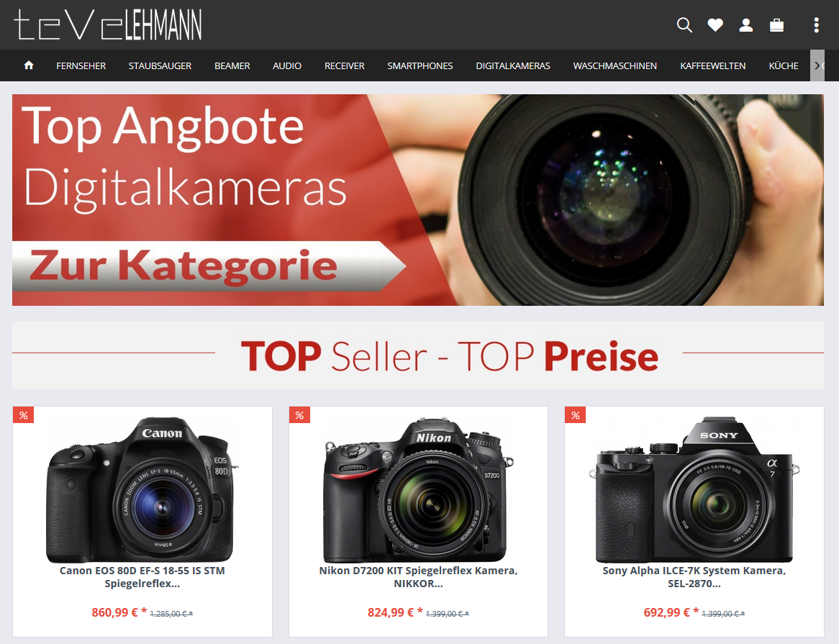The width and height of the screenshot is (839, 644).
Task: Open the shopping bag cart icon
Action: tap(776, 25)
